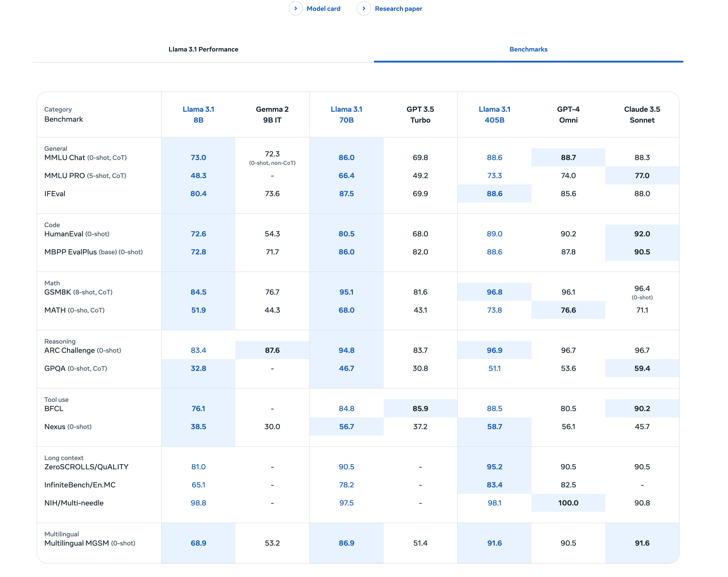Open the Research paper link
Image resolution: width=728 pixels, height=577 pixels.
[399, 9]
